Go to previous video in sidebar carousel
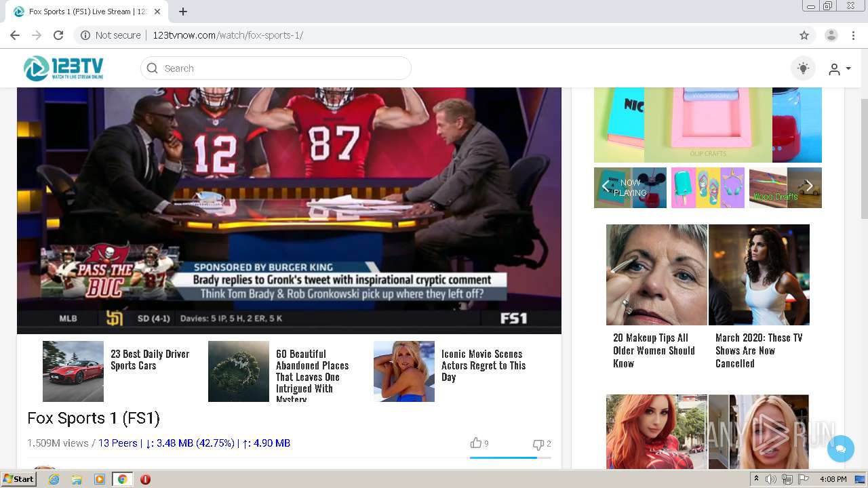This screenshot has width=868, height=488. click(x=606, y=186)
